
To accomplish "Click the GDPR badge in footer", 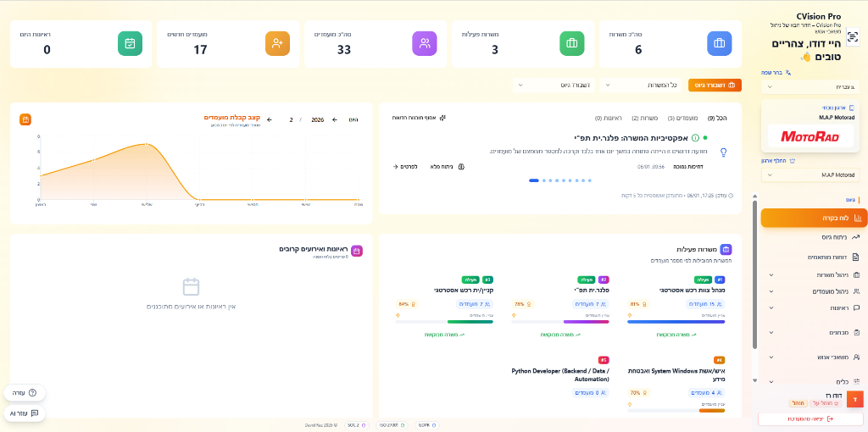I will 427,425.
